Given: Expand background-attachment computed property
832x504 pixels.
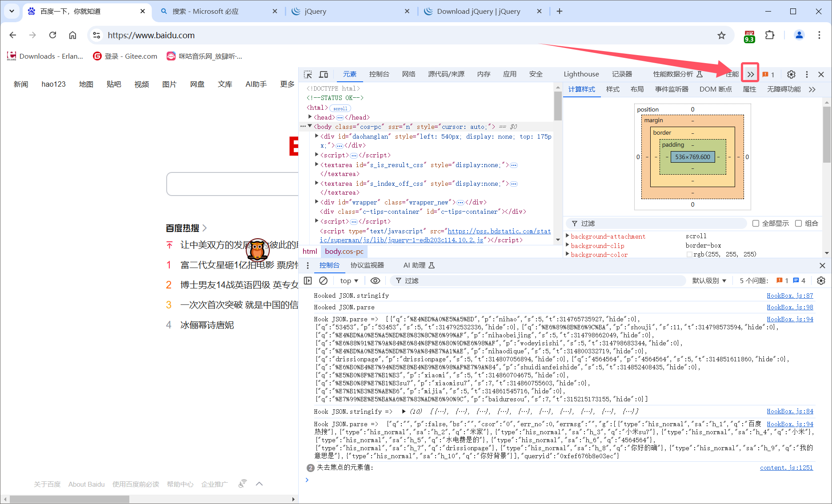Looking at the screenshot, I should tap(568, 236).
